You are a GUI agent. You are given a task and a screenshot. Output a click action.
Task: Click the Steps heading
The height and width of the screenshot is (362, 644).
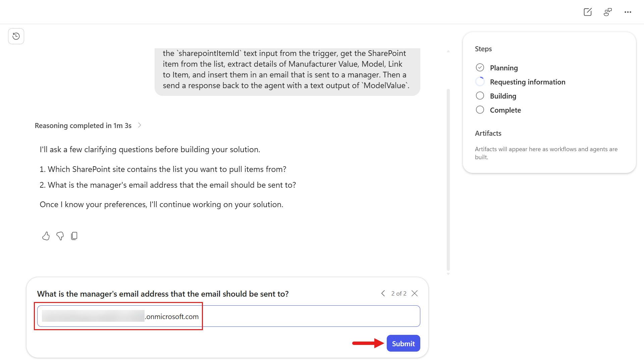(483, 49)
